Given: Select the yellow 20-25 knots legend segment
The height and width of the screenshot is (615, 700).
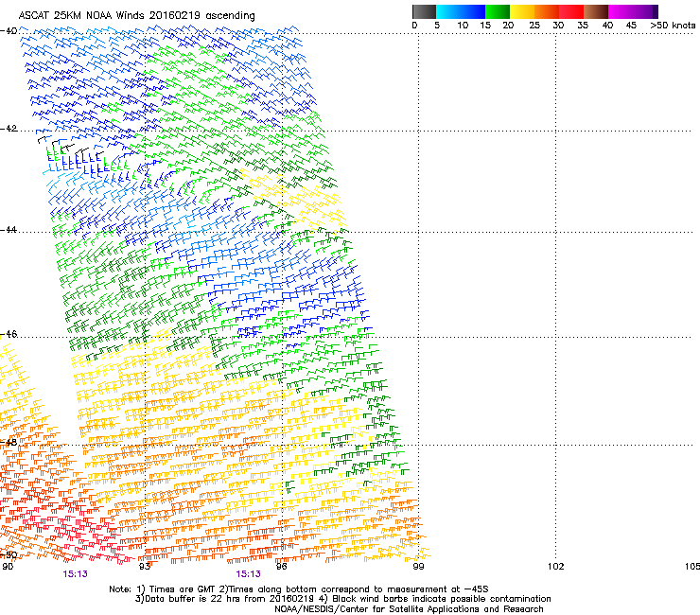Looking at the screenshot, I should pos(522,11).
